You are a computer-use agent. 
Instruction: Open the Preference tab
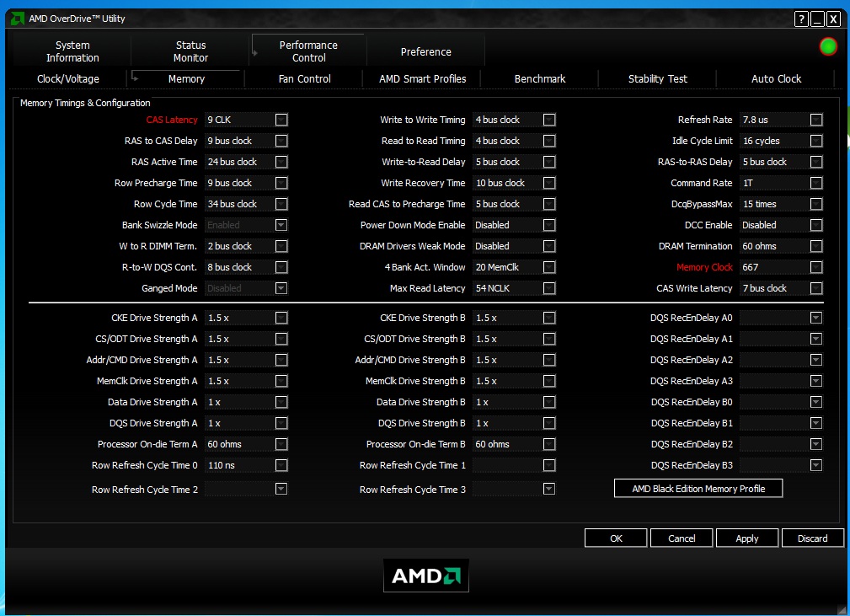click(425, 52)
